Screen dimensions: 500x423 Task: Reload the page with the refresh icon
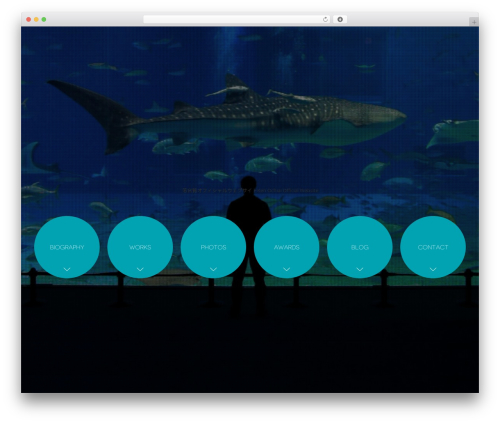point(325,19)
